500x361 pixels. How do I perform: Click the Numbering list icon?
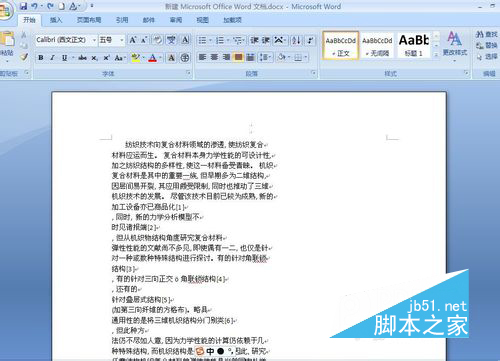220,40
